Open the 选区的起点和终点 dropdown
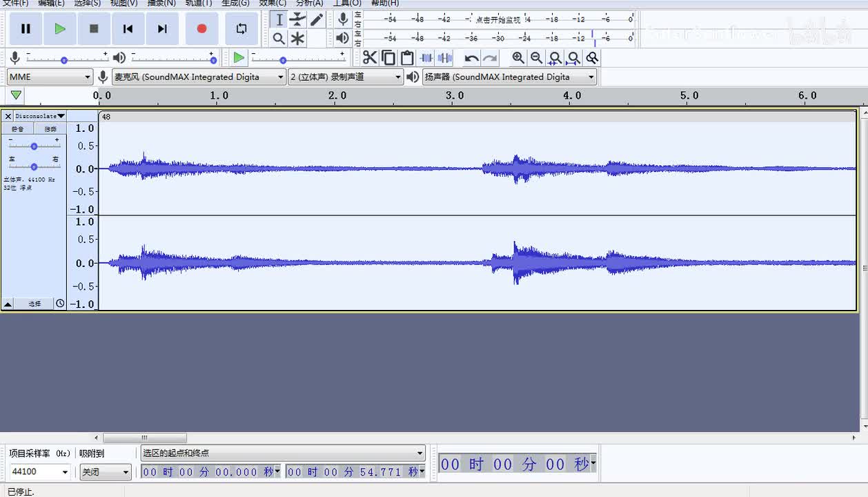 (x=283, y=453)
